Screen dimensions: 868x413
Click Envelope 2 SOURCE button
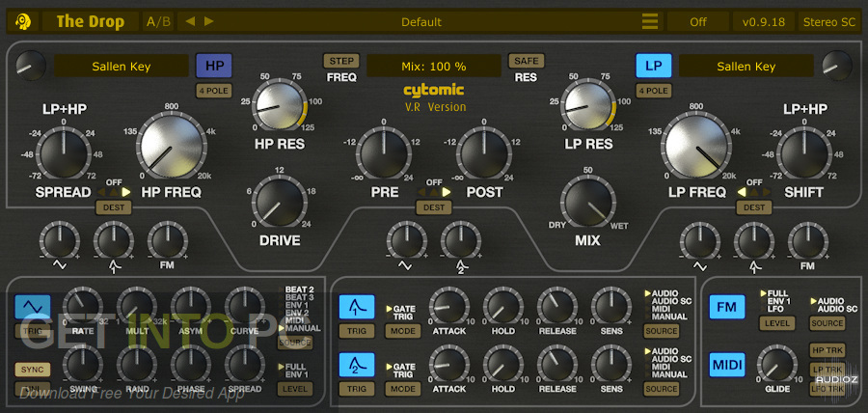(662, 389)
